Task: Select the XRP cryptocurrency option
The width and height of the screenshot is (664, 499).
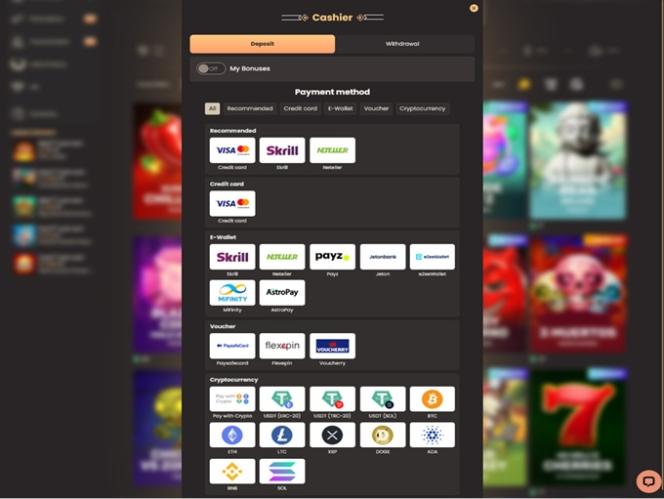Action: pyautogui.click(x=332, y=435)
